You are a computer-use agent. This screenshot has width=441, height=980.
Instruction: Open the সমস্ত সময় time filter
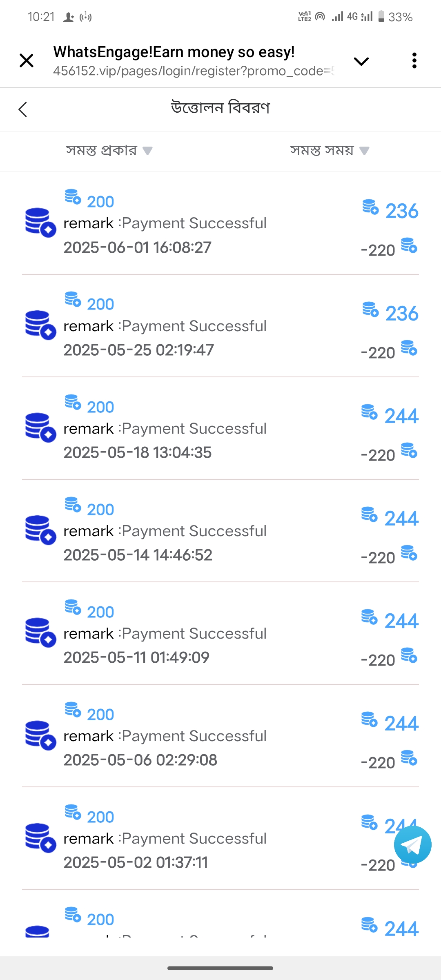pyautogui.click(x=329, y=150)
